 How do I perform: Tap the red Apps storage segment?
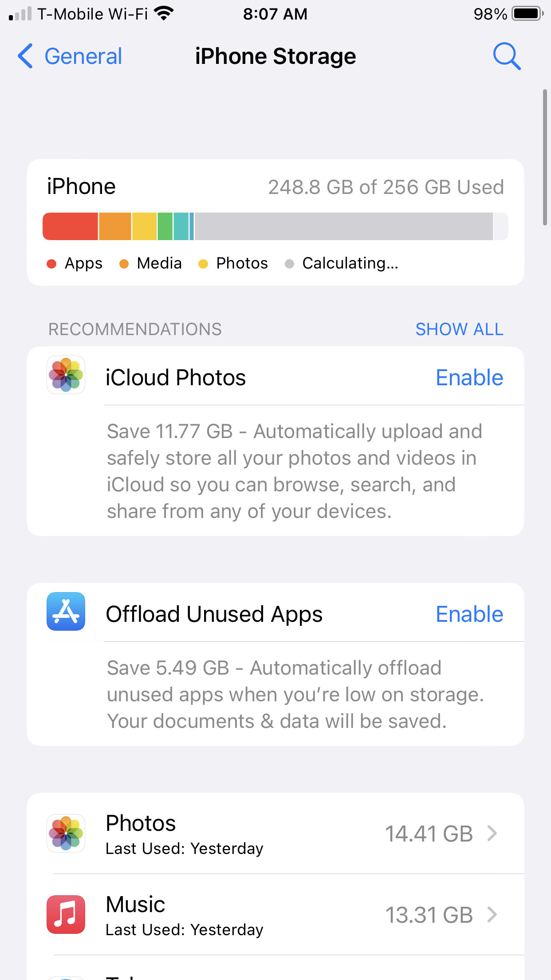point(70,226)
